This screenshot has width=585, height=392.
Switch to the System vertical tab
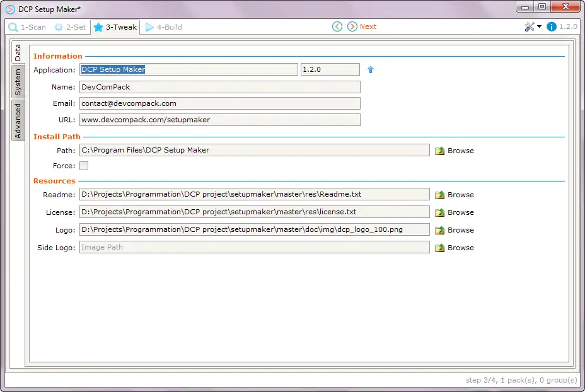tap(18, 82)
